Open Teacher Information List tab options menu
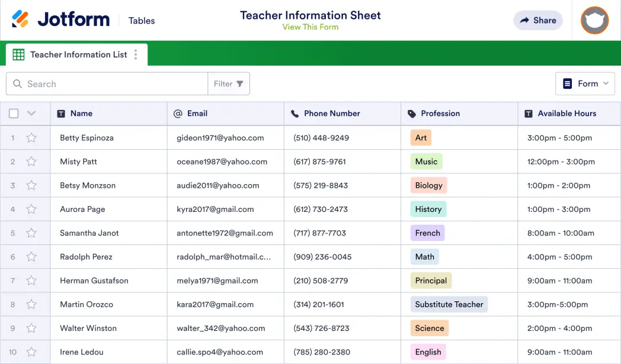The image size is (621, 364). pos(136,54)
